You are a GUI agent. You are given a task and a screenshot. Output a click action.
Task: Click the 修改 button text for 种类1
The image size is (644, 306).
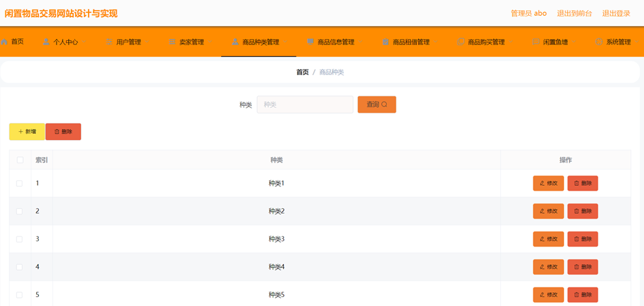pyautogui.click(x=552, y=184)
